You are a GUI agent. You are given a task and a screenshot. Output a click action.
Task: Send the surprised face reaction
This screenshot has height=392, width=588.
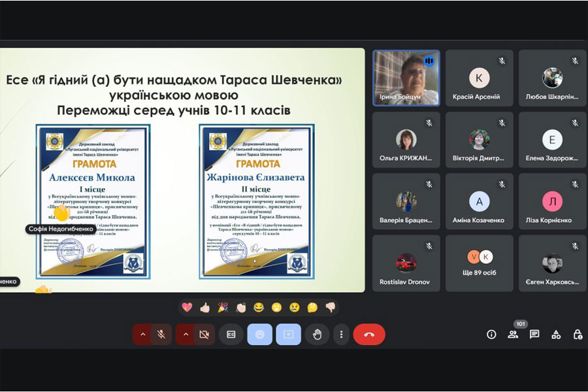[277, 308]
